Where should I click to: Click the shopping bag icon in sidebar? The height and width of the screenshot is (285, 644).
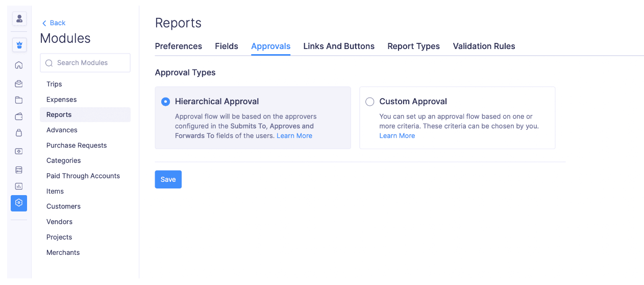coord(19,133)
